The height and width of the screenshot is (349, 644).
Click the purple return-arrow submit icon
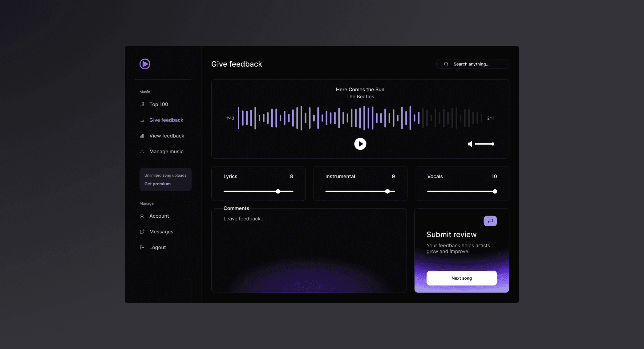pyautogui.click(x=490, y=221)
